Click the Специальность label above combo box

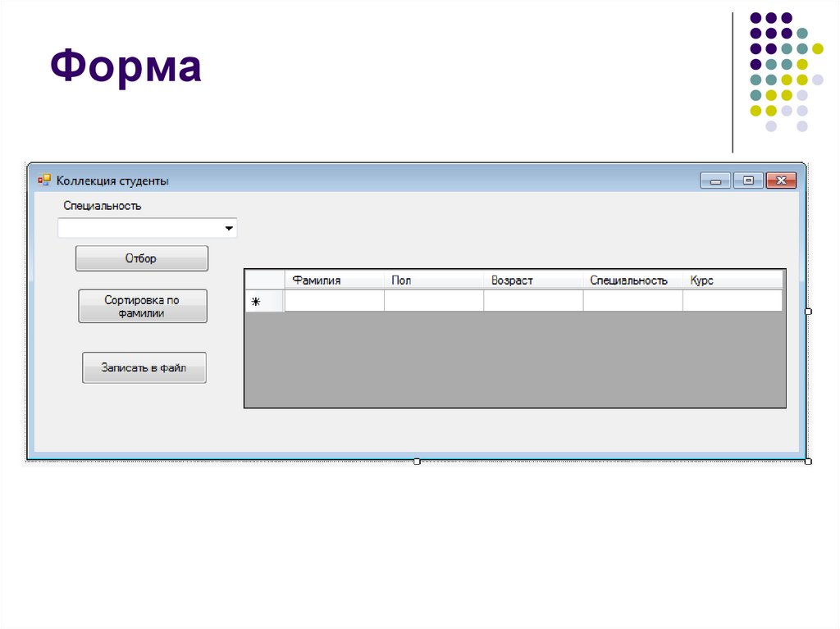[103, 206]
